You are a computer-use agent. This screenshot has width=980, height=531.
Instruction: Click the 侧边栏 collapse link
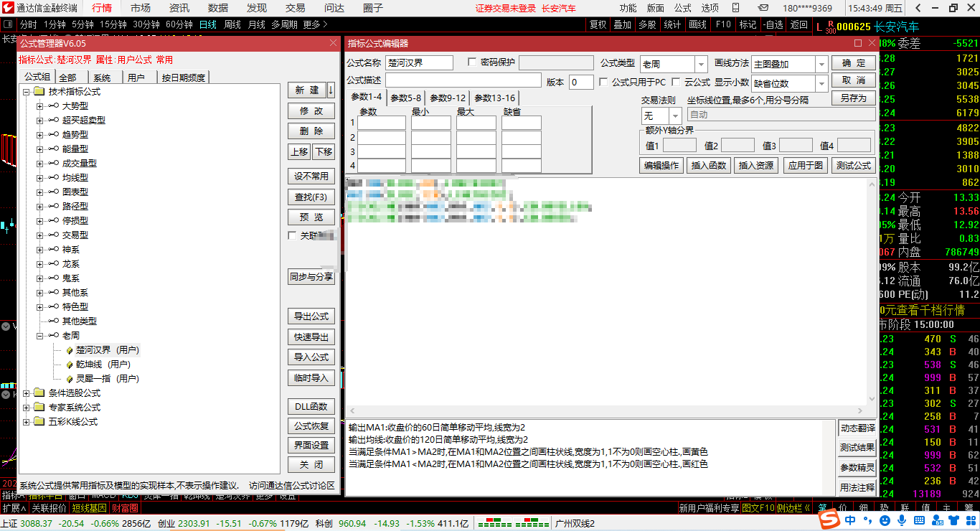[793, 508]
